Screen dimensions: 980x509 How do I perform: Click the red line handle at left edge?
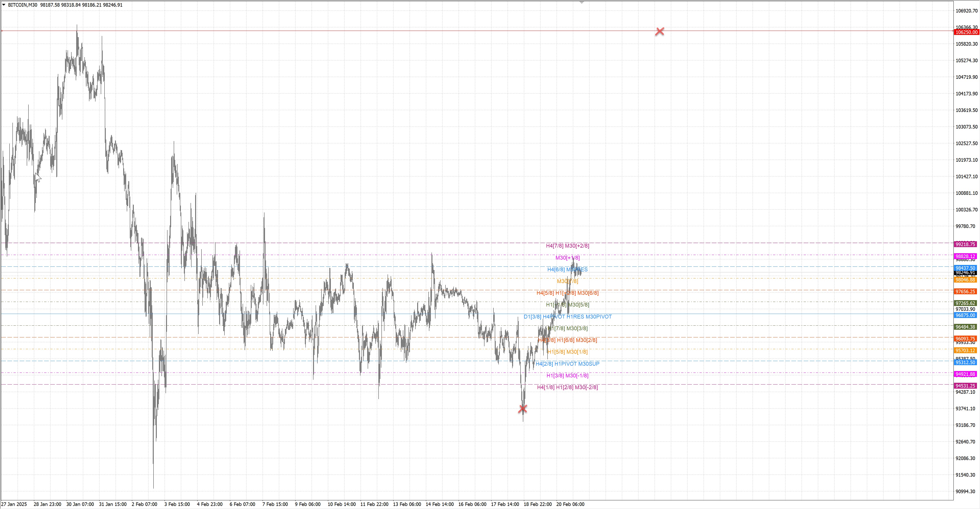2,31
